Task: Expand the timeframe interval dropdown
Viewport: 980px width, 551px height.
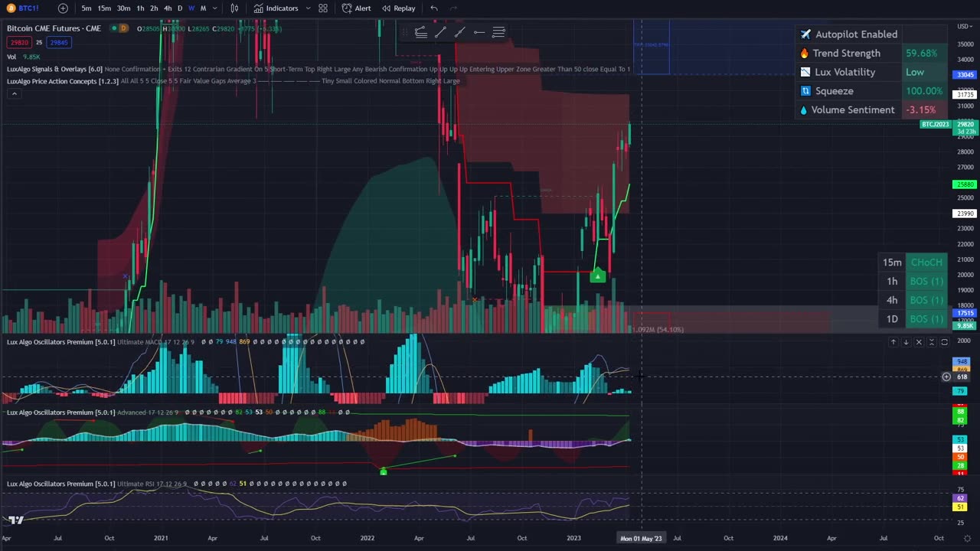Action: 214,8
